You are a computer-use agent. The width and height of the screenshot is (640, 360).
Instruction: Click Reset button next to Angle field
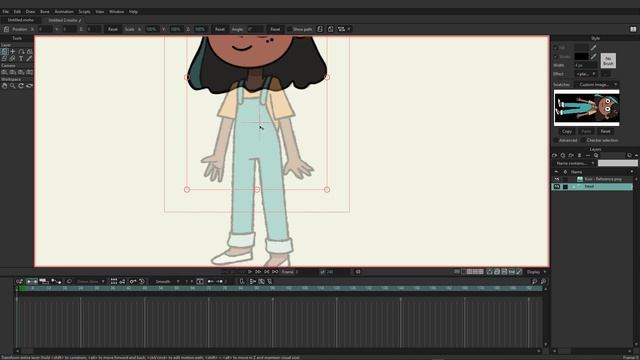(x=276, y=29)
